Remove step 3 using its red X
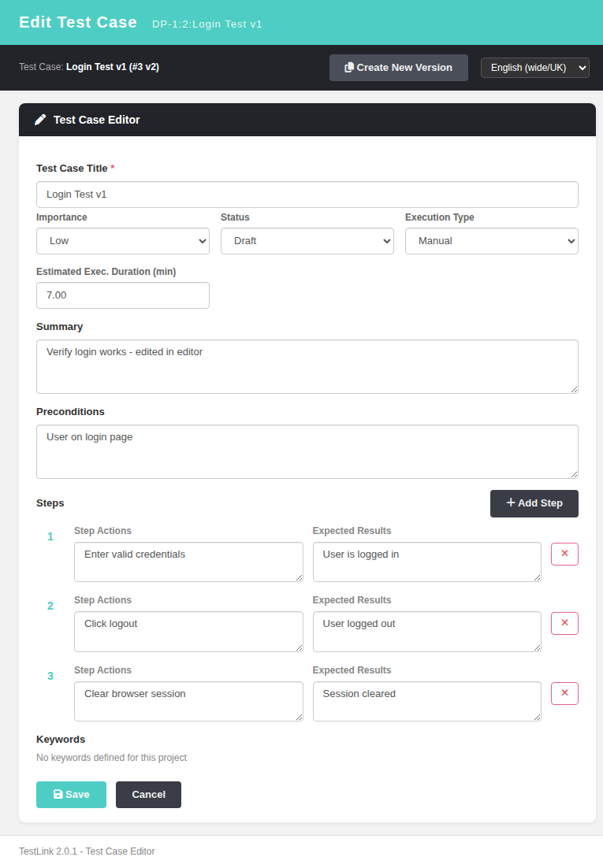Viewport: 603px width, 868px height. coord(564,694)
